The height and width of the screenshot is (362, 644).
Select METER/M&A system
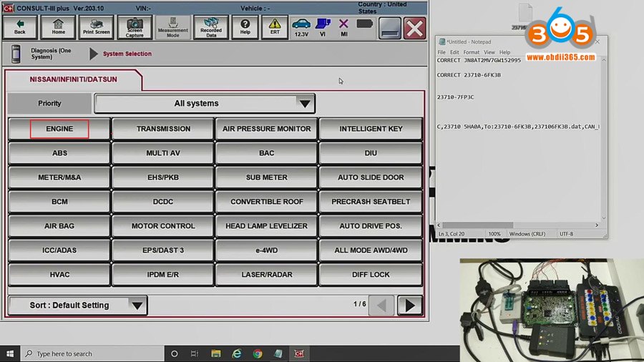click(x=59, y=177)
